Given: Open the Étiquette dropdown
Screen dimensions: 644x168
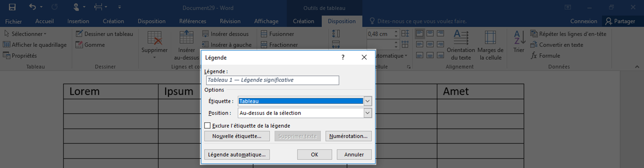Looking at the screenshot, I should coord(368,101).
